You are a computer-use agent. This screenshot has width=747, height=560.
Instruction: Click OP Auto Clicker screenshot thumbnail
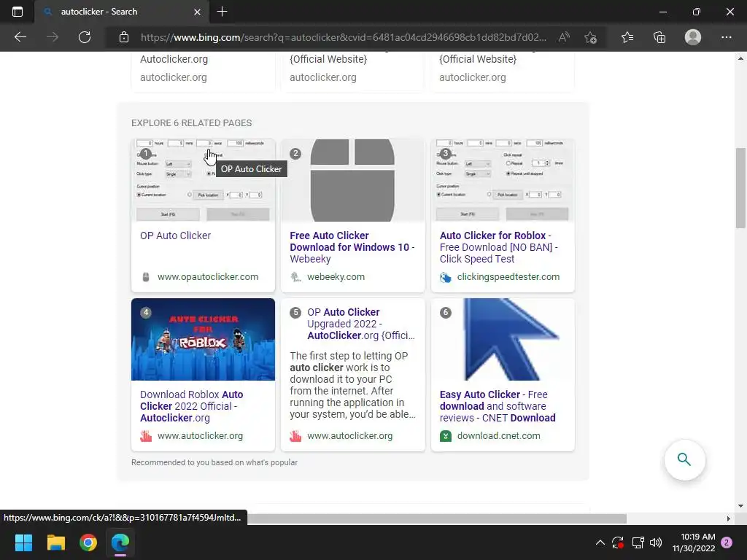click(x=203, y=180)
